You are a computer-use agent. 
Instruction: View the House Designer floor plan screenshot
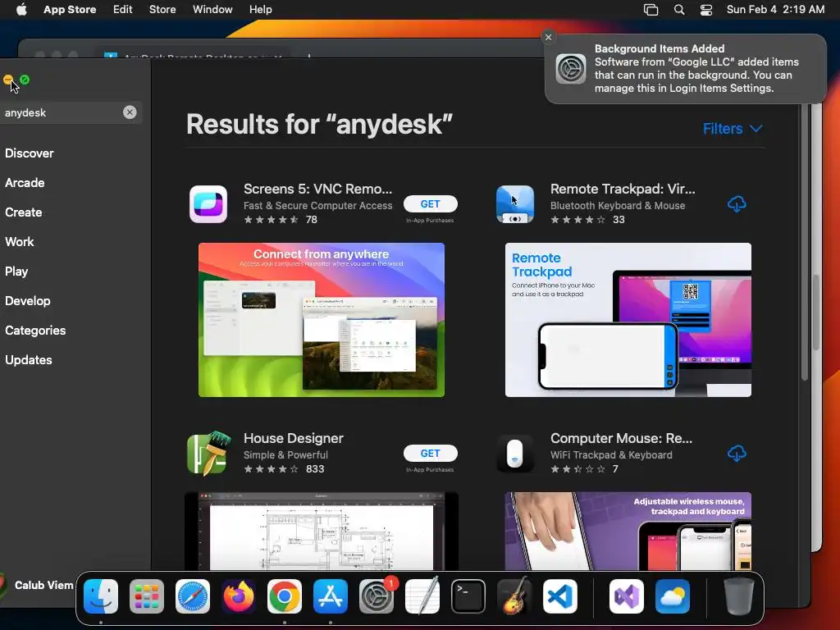(x=322, y=532)
